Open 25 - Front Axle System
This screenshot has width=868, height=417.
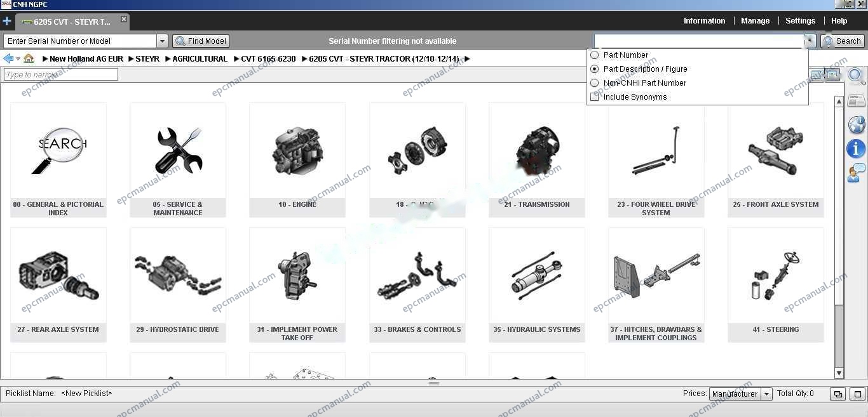coord(776,160)
